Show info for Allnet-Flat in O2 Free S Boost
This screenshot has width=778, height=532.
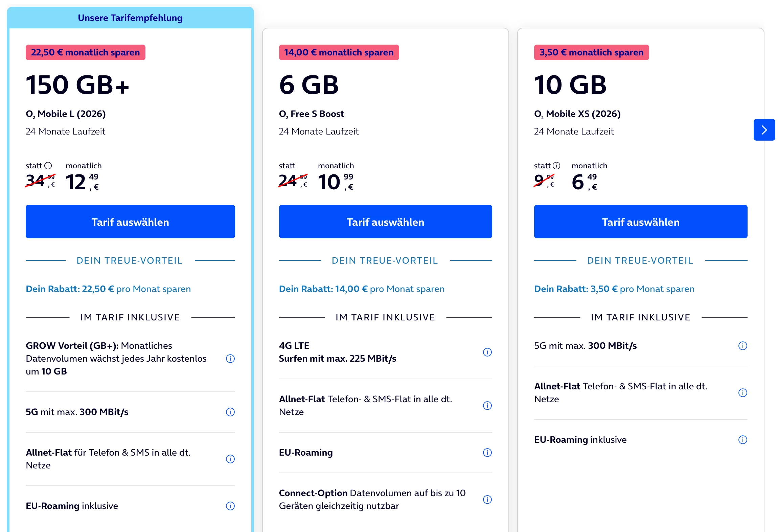[487, 406]
